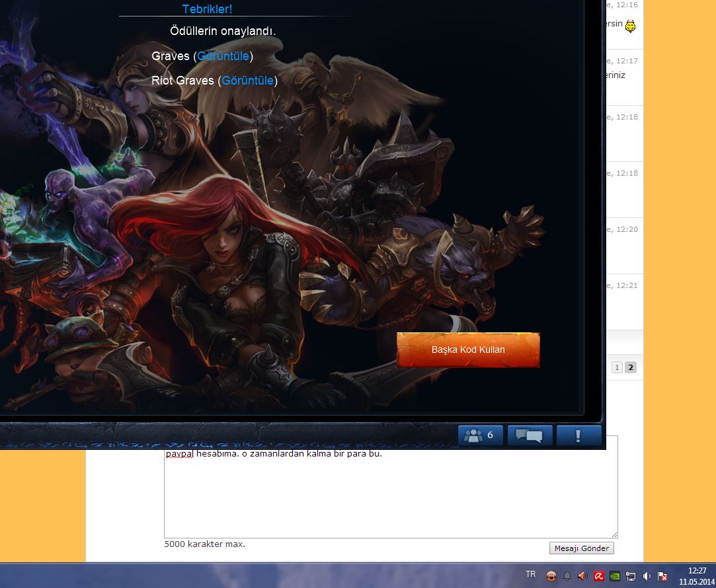Open the exclamation notifications button

tap(578, 435)
